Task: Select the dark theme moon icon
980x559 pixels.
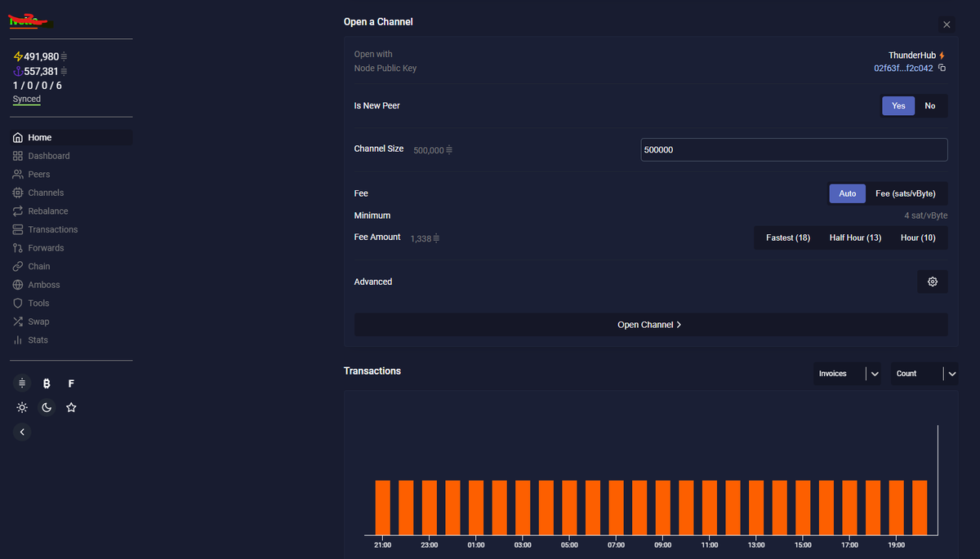Action: coord(47,407)
